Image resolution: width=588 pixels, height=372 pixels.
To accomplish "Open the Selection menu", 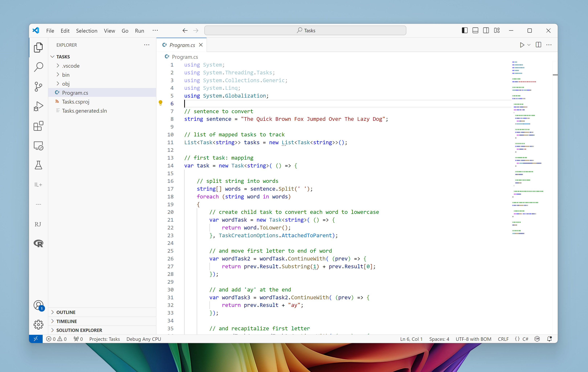I will [x=86, y=31].
